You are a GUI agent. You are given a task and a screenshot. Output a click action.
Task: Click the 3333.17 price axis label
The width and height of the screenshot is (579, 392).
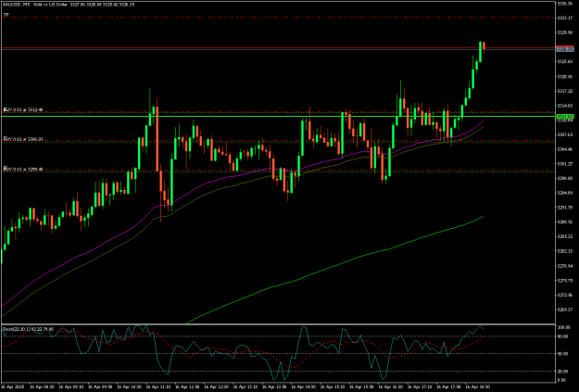[x=565, y=18]
